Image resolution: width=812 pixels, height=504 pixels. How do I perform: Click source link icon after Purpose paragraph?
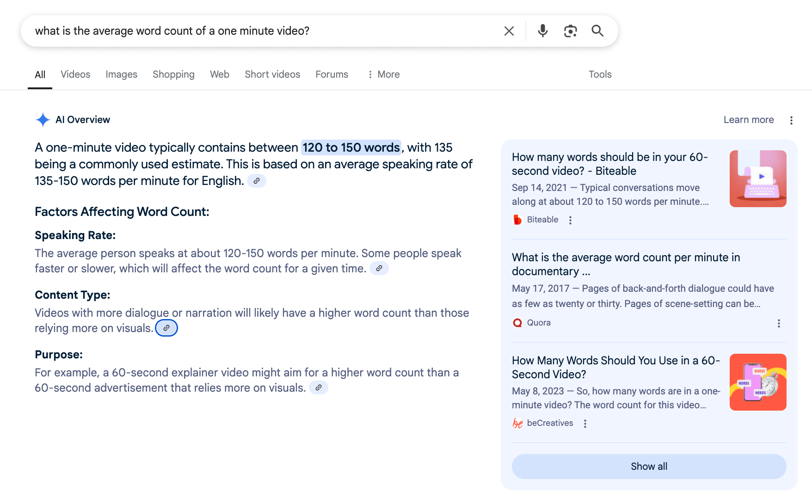point(319,387)
